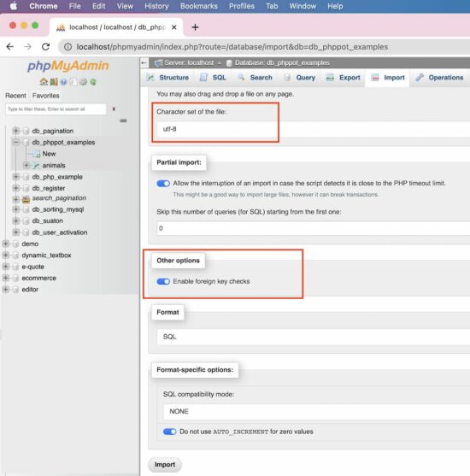
Task: Expand the db_register node
Action: pyautogui.click(x=15, y=188)
